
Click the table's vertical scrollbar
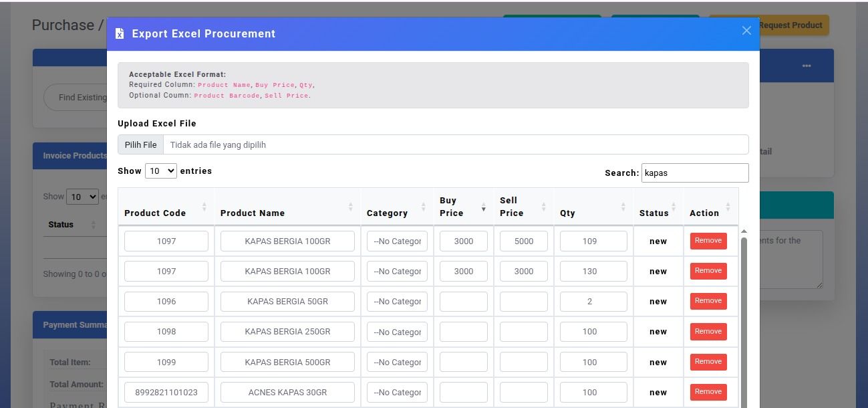coord(744,314)
